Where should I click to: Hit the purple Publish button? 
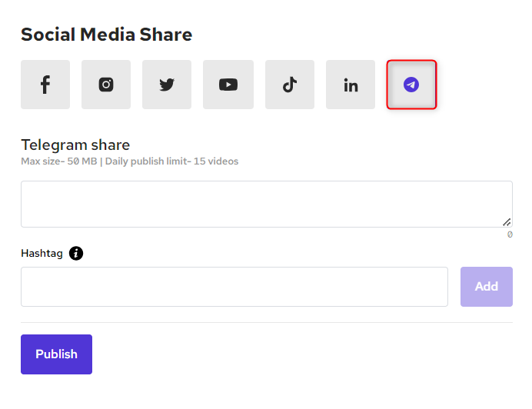(x=56, y=354)
